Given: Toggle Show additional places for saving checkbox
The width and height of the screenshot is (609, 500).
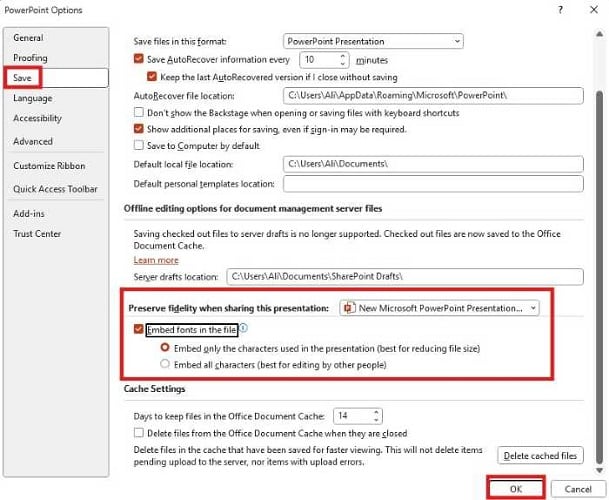Looking at the screenshot, I should point(139,129).
